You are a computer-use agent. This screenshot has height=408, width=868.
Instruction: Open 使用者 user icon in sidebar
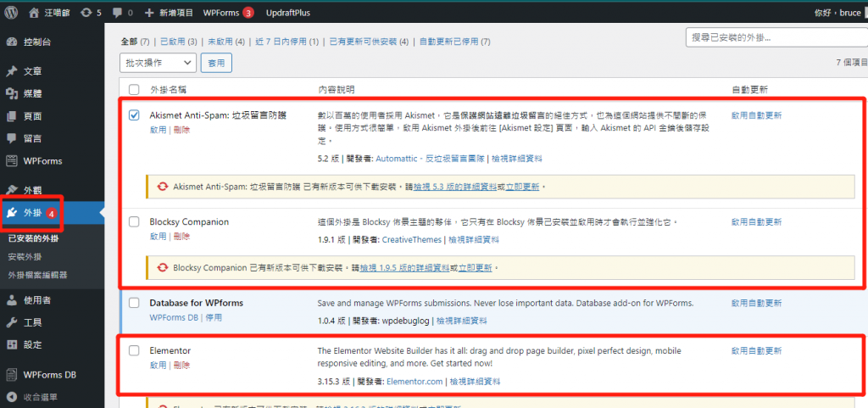(12, 300)
